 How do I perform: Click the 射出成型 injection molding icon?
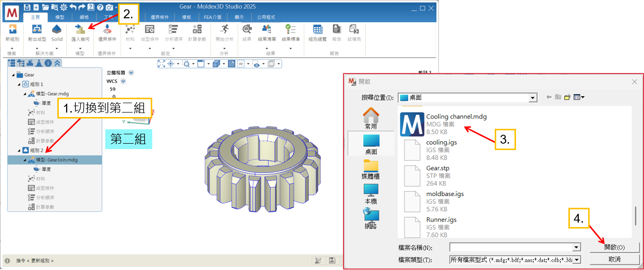(x=37, y=30)
